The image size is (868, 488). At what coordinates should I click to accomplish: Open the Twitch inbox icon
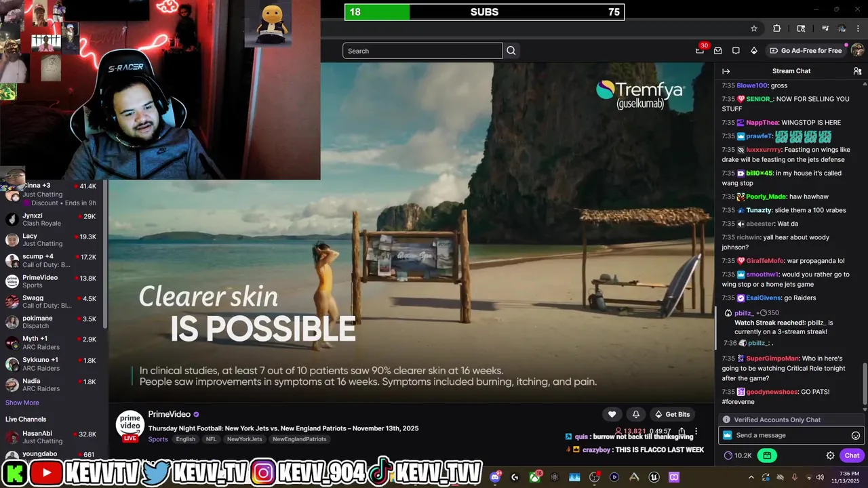coord(717,51)
